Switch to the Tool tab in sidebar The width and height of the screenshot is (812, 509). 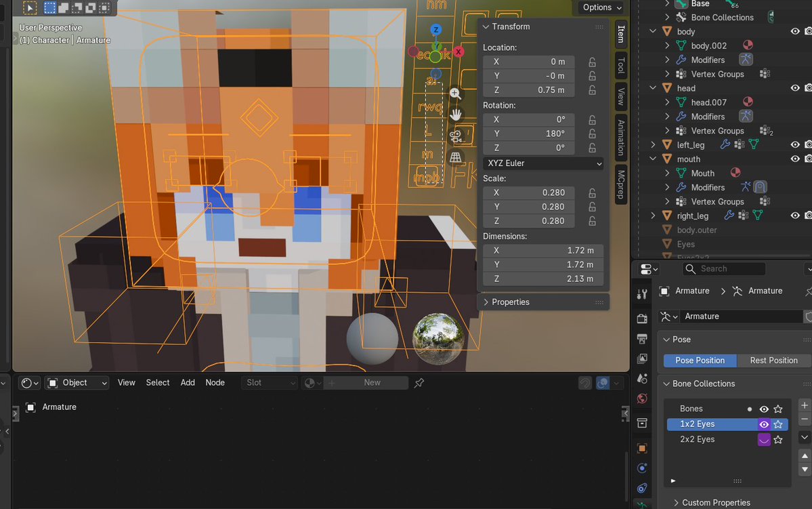(621, 64)
